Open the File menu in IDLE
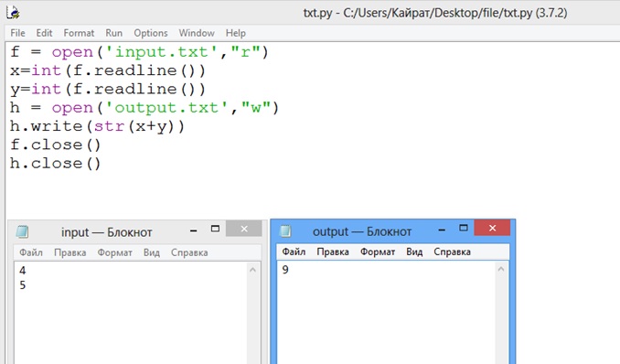 click(x=17, y=33)
